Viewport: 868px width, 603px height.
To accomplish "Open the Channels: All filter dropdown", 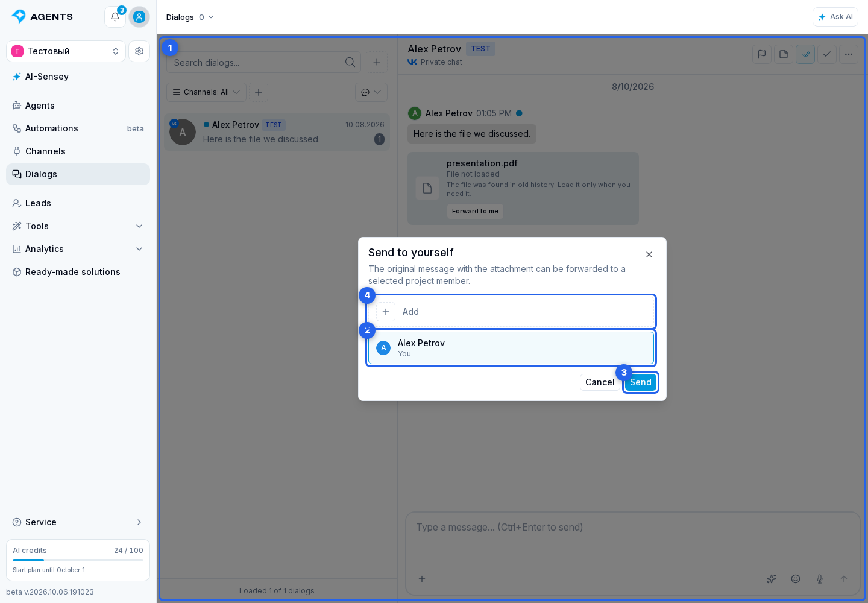I will (207, 92).
